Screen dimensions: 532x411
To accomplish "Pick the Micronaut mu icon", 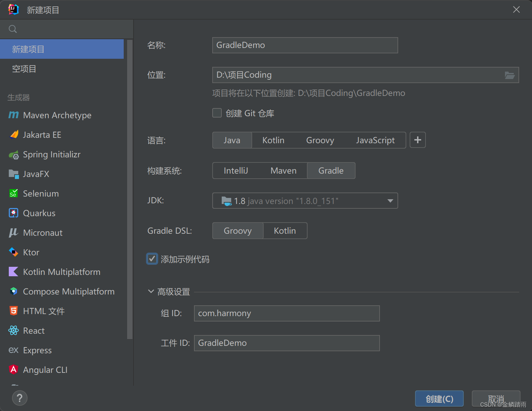I will [x=14, y=233].
